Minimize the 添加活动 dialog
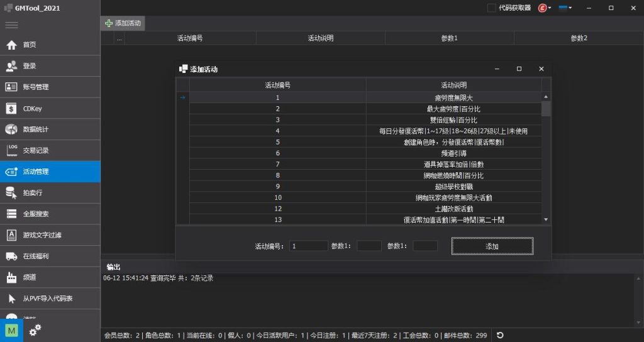Viewport: 644px width, 342px height. point(497,69)
